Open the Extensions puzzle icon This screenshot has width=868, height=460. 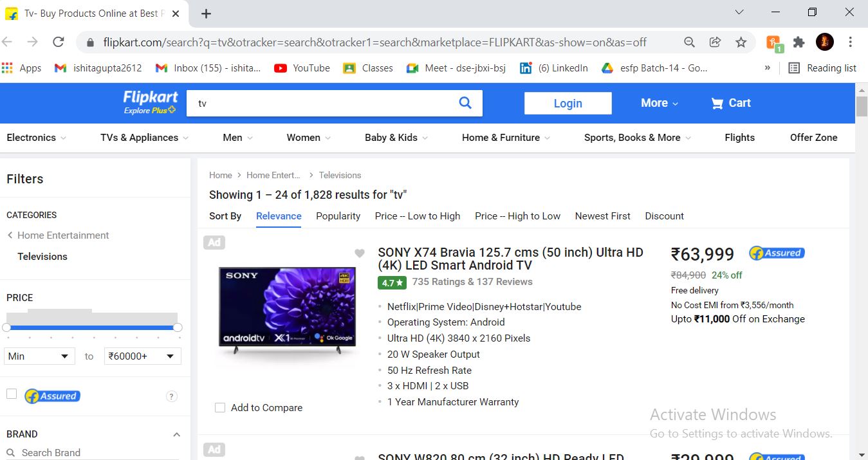coord(799,42)
